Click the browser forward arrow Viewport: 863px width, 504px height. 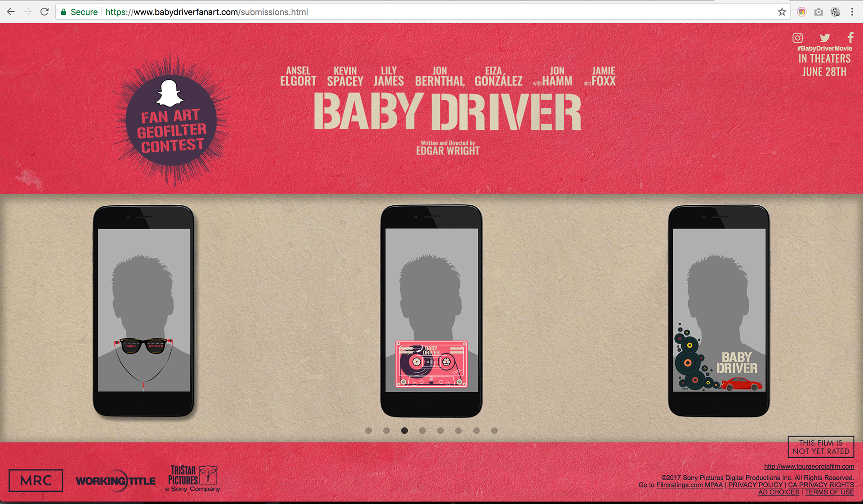pos(27,12)
